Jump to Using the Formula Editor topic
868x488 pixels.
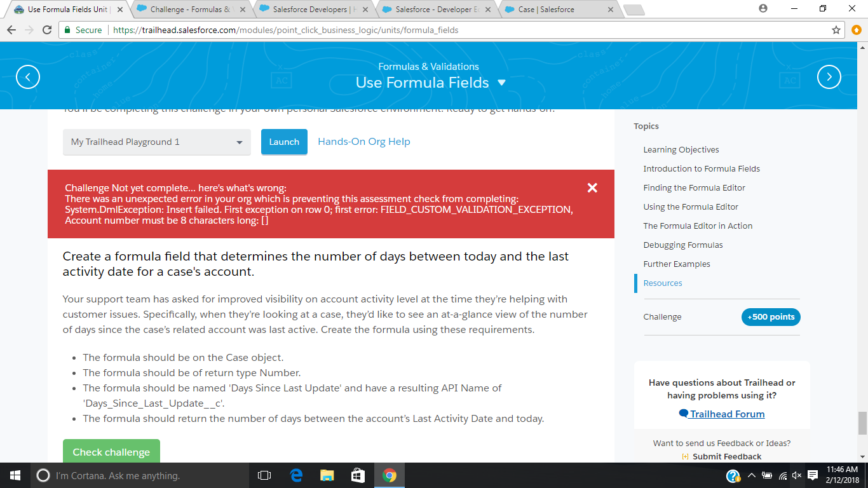pos(691,207)
